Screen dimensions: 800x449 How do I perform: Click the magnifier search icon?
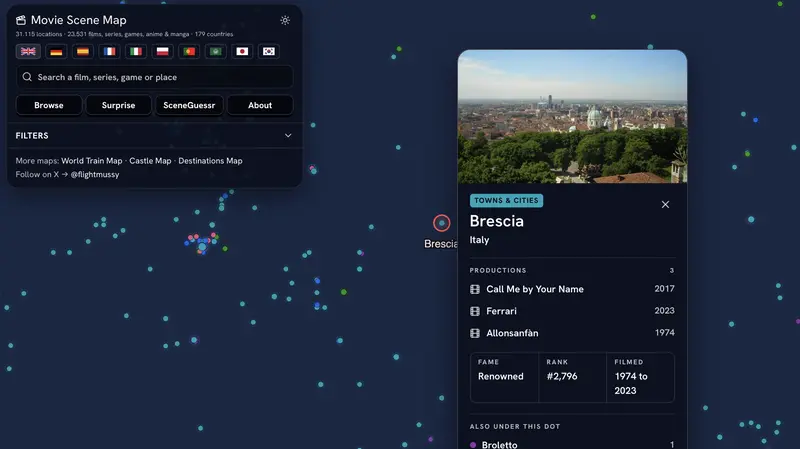(27, 77)
